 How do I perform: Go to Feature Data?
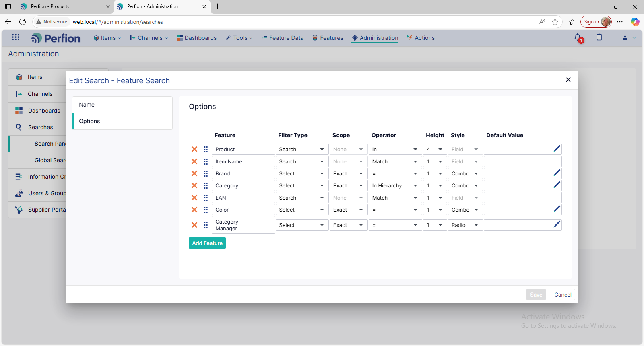click(x=283, y=38)
